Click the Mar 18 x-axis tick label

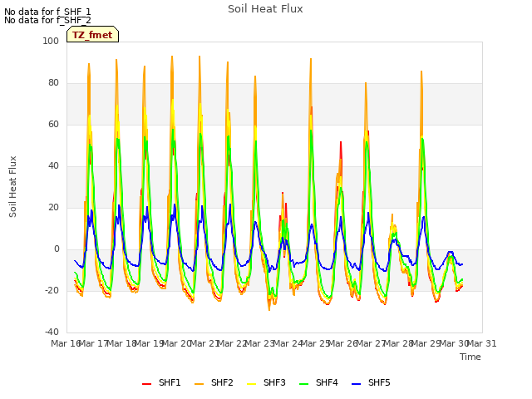point(121,343)
